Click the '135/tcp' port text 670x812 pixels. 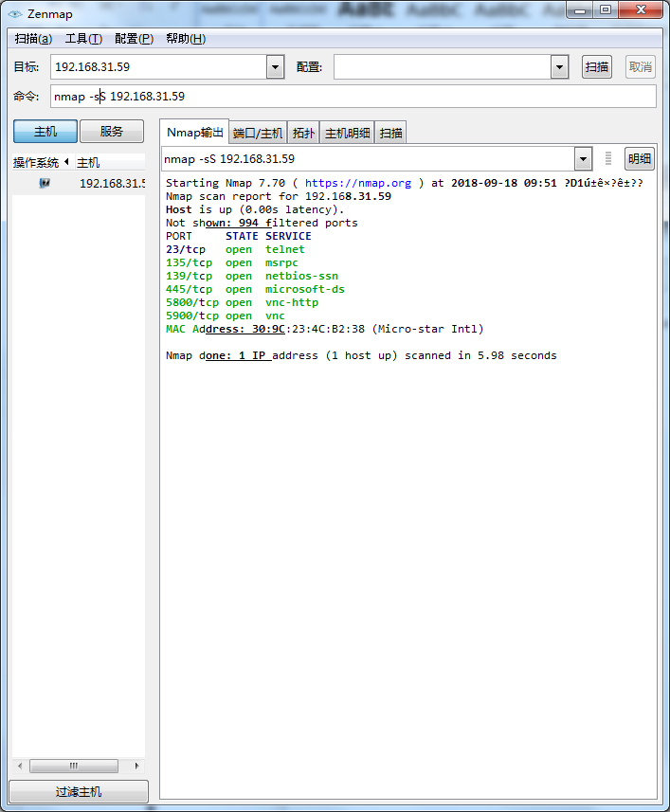point(189,263)
